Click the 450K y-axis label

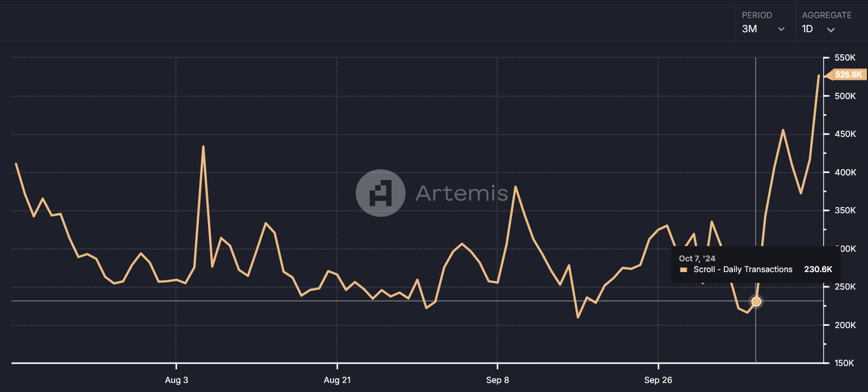click(x=846, y=134)
